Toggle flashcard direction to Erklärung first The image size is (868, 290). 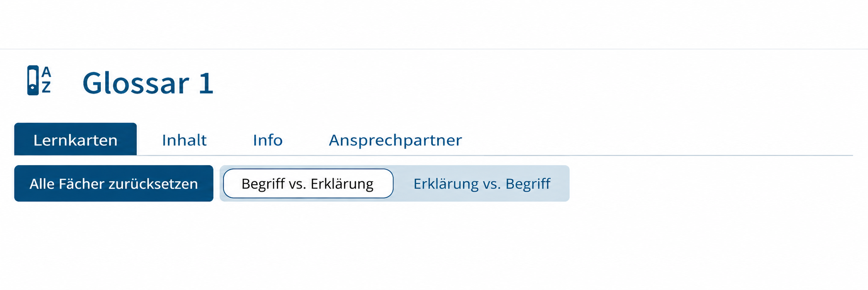[x=482, y=184]
